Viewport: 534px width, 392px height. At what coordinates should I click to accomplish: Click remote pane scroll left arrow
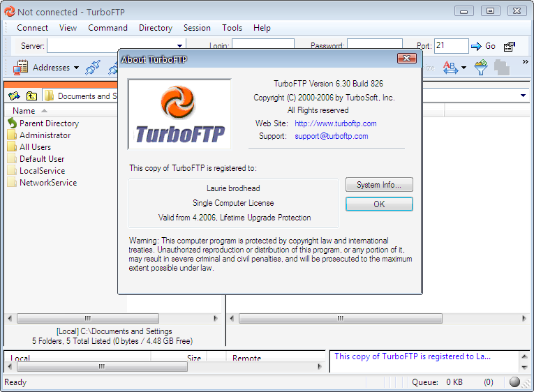coord(232,319)
